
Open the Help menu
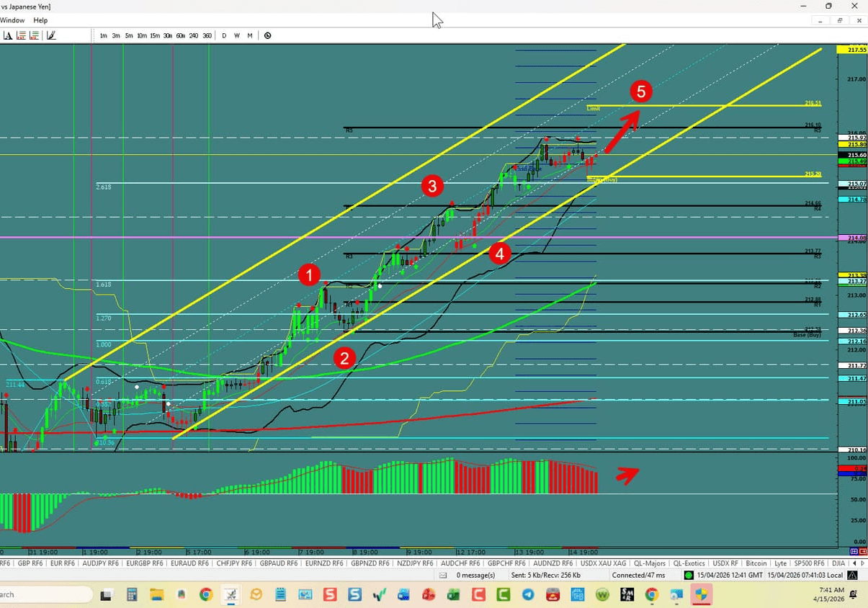(40, 20)
